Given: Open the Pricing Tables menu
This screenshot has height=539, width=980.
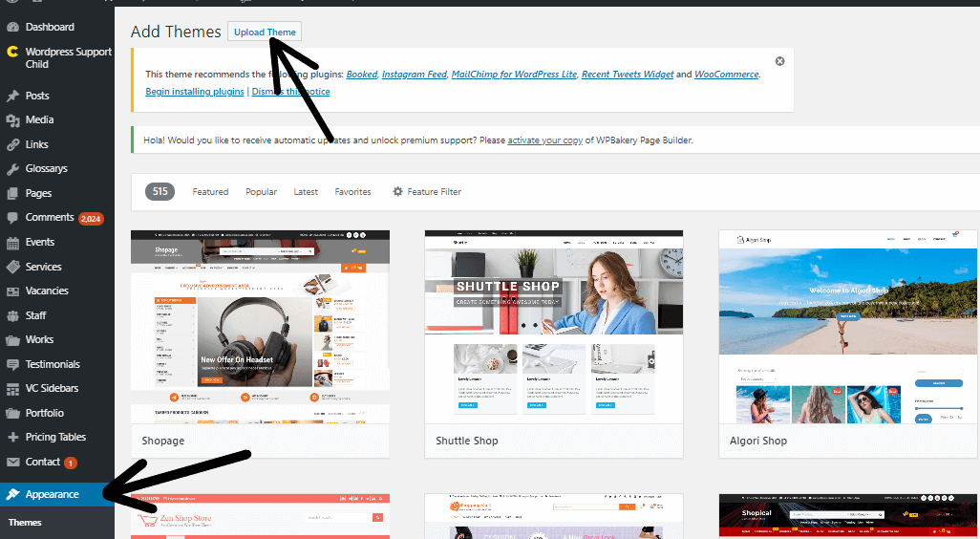Looking at the screenshot, I should click(x=57, y=438).
